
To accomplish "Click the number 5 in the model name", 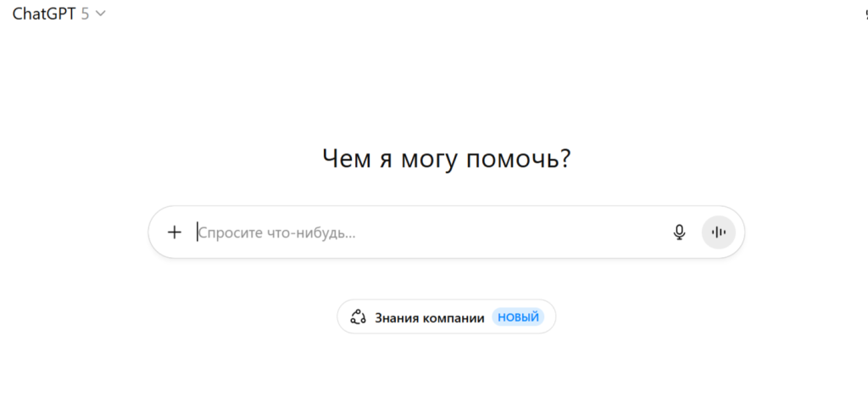I will tap(86, 14).
